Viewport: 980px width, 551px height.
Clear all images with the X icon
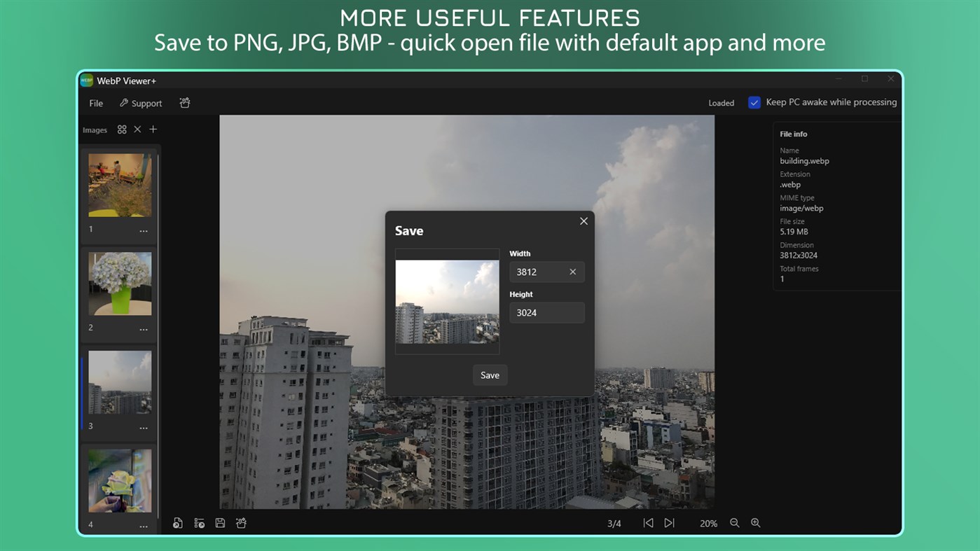pyautogui.click(x=137, y=129)
